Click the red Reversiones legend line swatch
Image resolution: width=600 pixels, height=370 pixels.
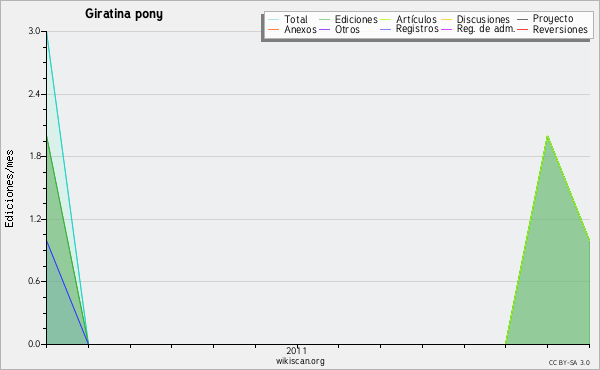(x=522, y=29)
